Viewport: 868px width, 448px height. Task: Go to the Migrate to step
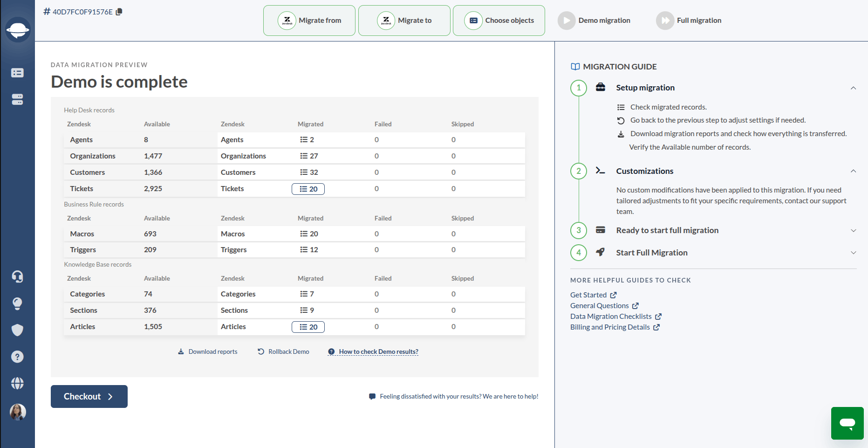click(x=404, y=21)
